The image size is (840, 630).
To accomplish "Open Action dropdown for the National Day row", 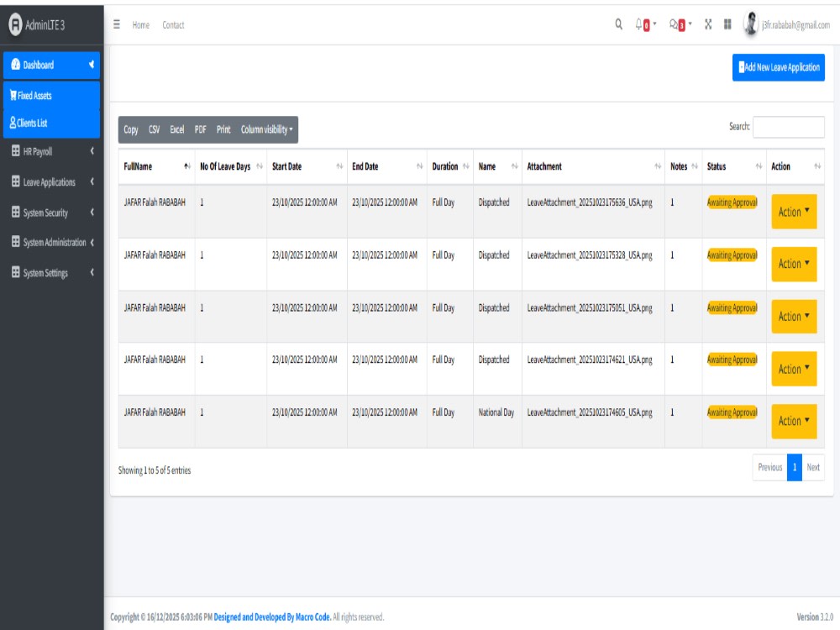I will coord(794,421).
